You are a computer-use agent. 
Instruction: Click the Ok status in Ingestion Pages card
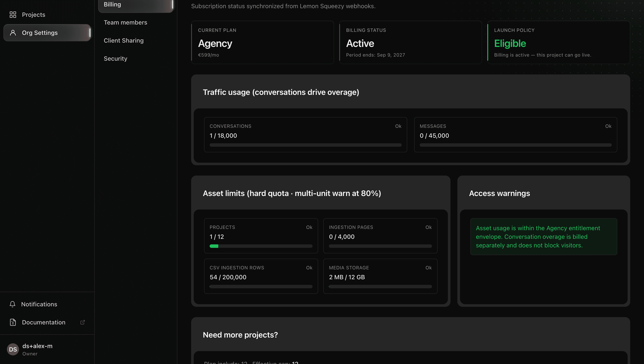tap(428, 227)
